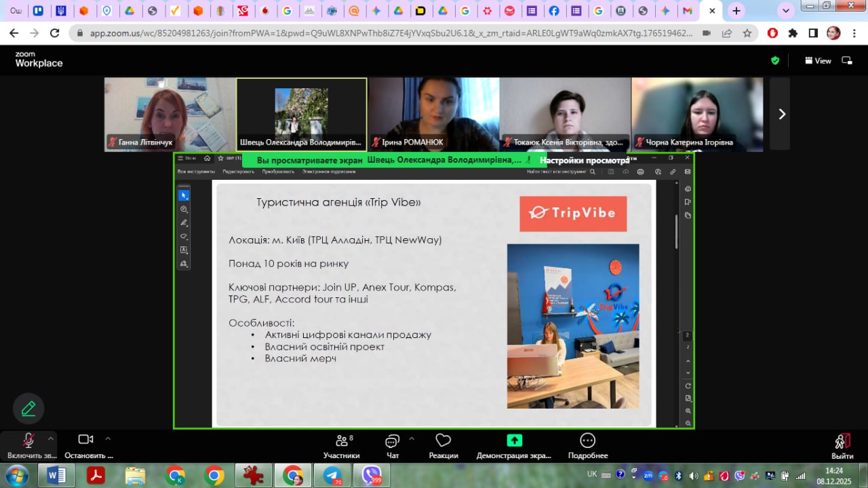
Task: Open Telegram from the taskbar
Action: (332, 476)
